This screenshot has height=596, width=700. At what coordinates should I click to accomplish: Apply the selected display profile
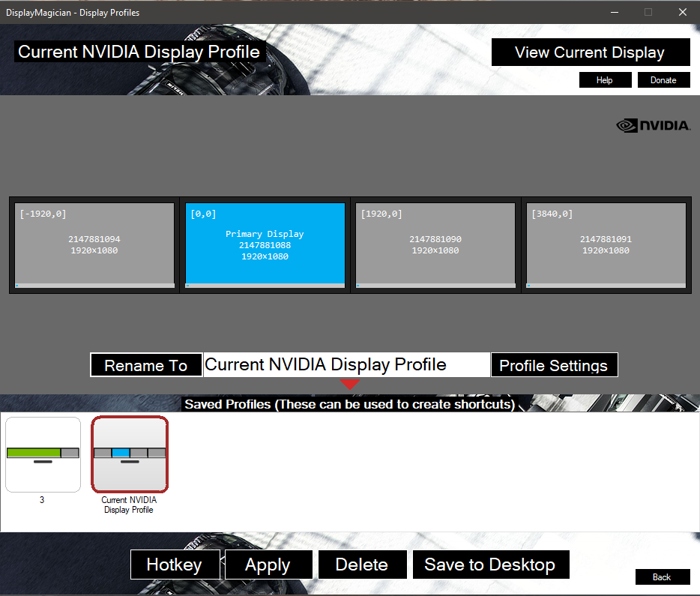tap(268, 565)
